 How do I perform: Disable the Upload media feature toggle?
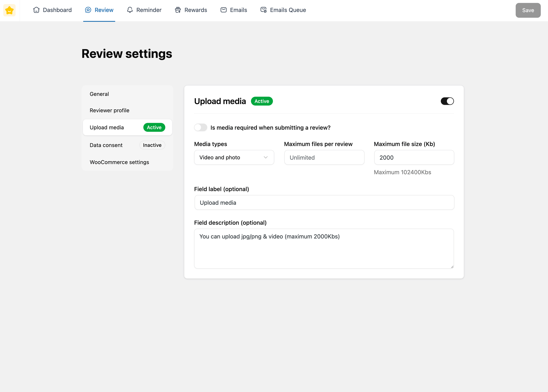(447, 101)
